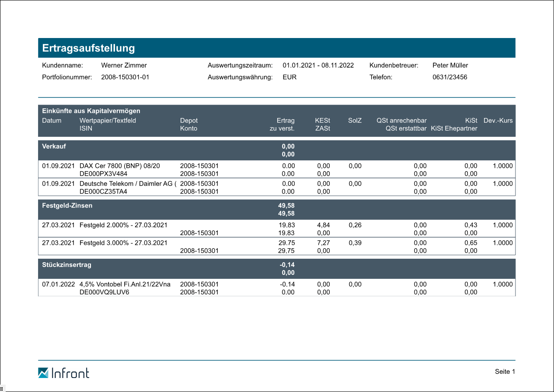Click the Infront logo in the footer
This screenshot has width=554, height=392.
[x=63, y=373]
